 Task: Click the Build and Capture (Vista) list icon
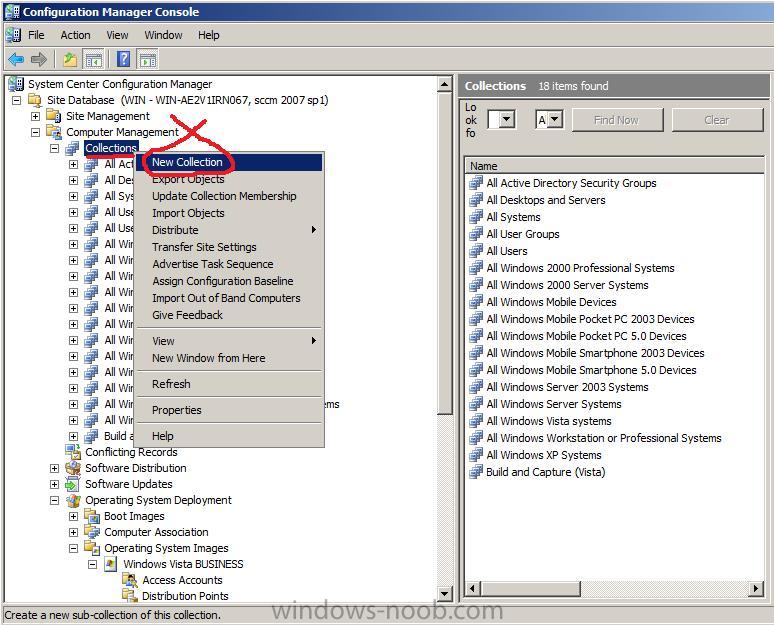[x=476, y=471]
